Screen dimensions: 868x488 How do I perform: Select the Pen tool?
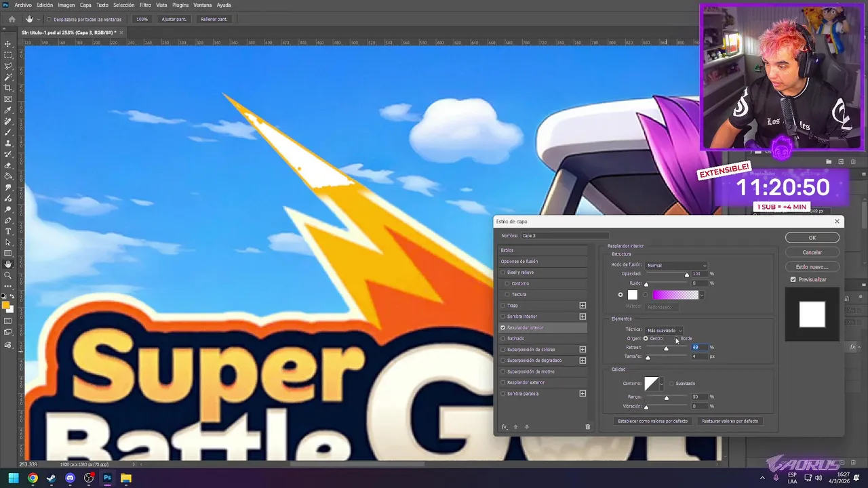8,220
